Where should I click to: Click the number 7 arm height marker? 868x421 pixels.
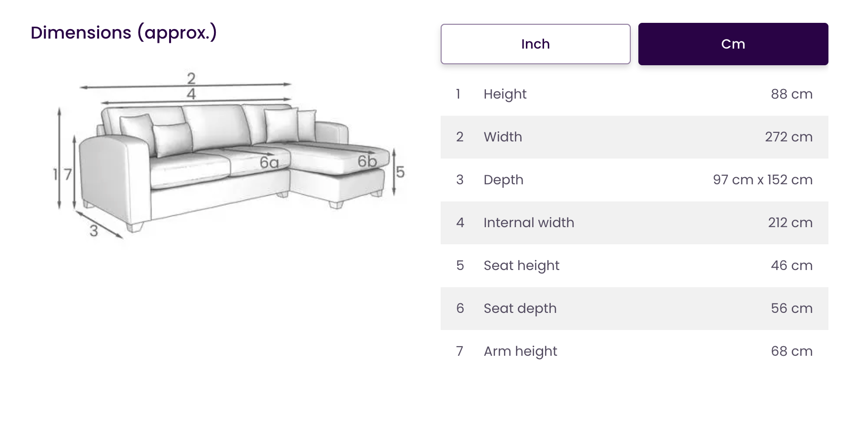click(x=68, y=174)
